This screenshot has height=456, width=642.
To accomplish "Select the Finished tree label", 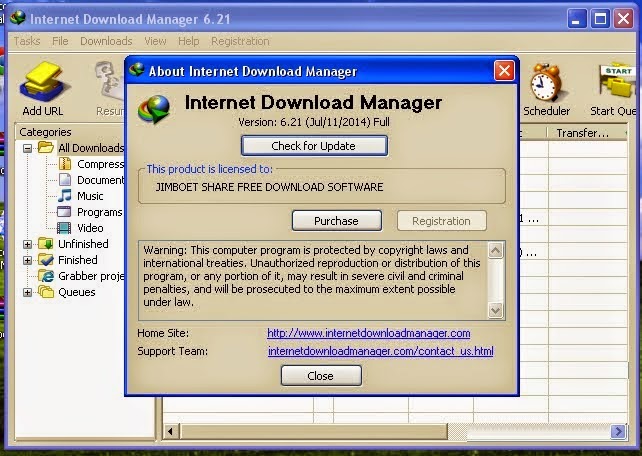I will pyautogui.click(x=78, y=260).
